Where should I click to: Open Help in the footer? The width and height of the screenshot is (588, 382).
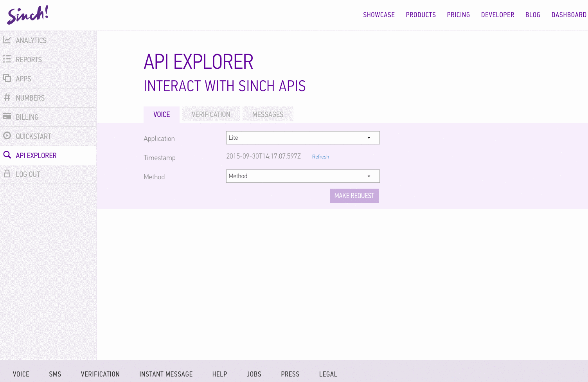tap(219, 374)
